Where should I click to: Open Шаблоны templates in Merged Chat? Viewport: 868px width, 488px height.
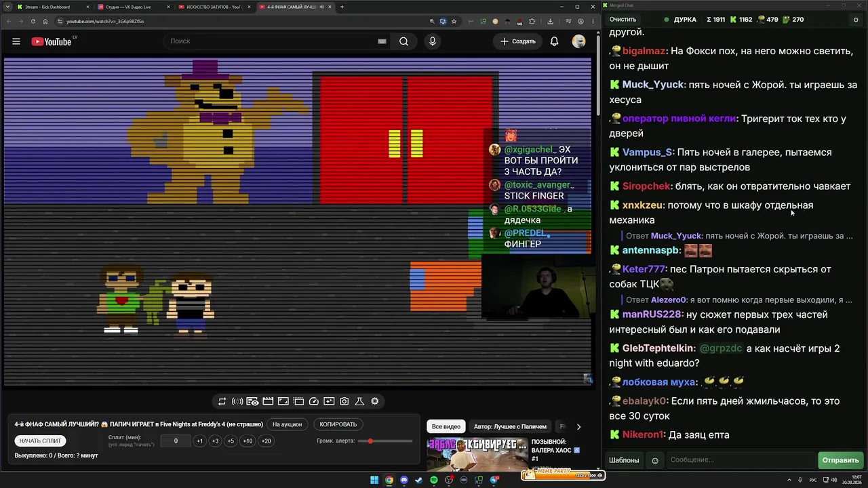click(624, 460)
